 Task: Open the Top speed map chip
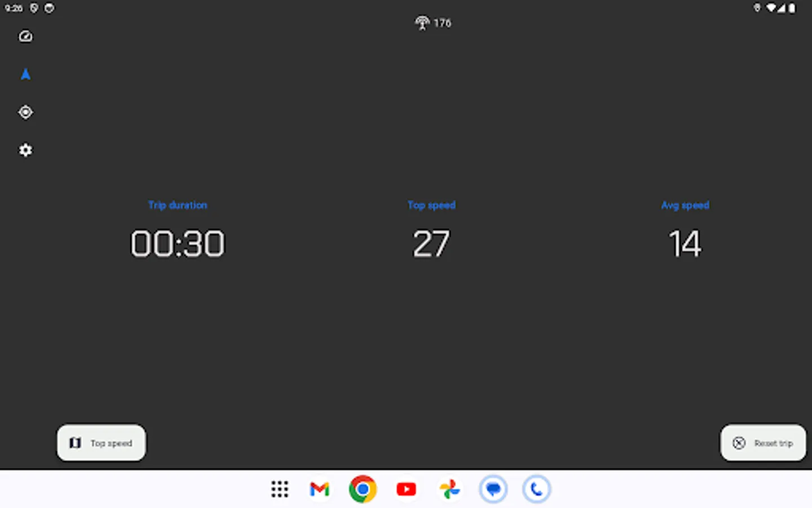[x=101, y=443]
